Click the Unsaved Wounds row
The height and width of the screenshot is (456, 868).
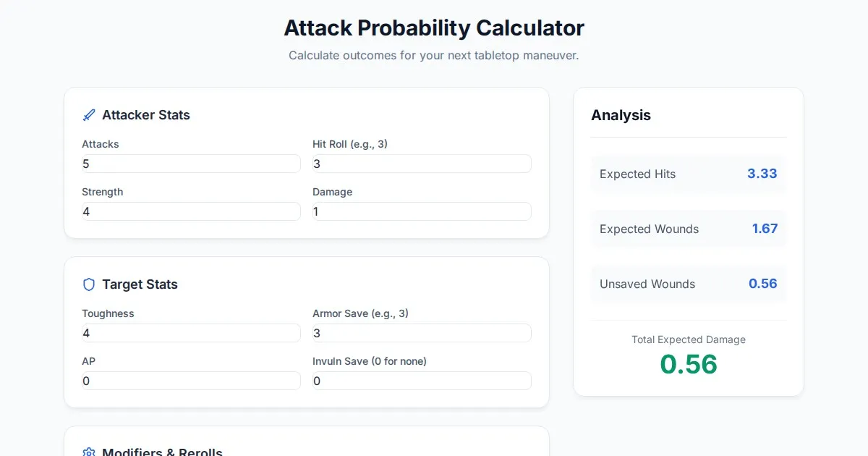[x=688, y=284]
